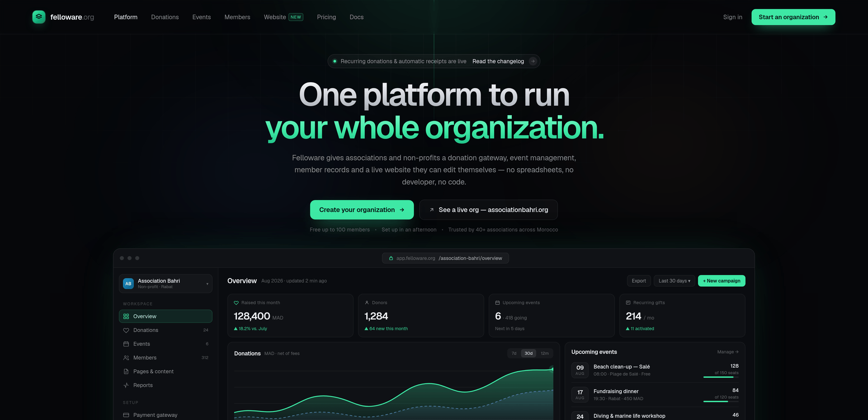Click the Overview grid icon in sidebar
The height and width of the screenshot is (420, 868).
pyautogui.click(x=126, y=317)
